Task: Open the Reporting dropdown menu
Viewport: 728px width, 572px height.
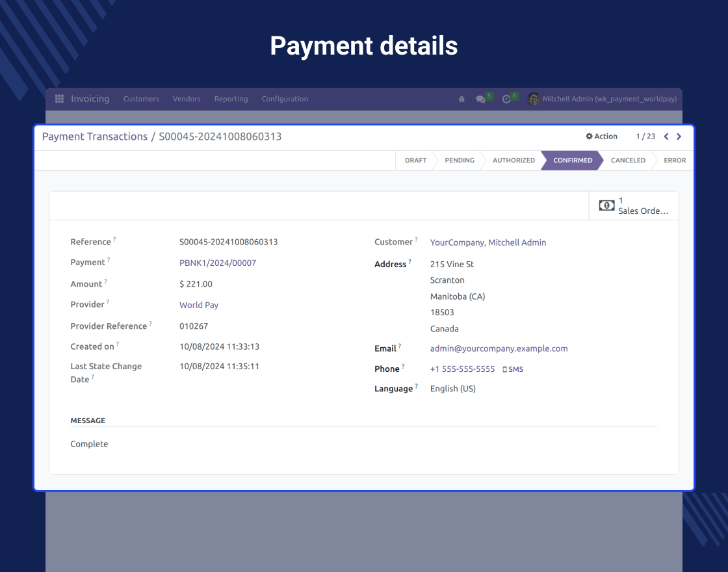Action: pyautogui.click(x=231, y=99)
